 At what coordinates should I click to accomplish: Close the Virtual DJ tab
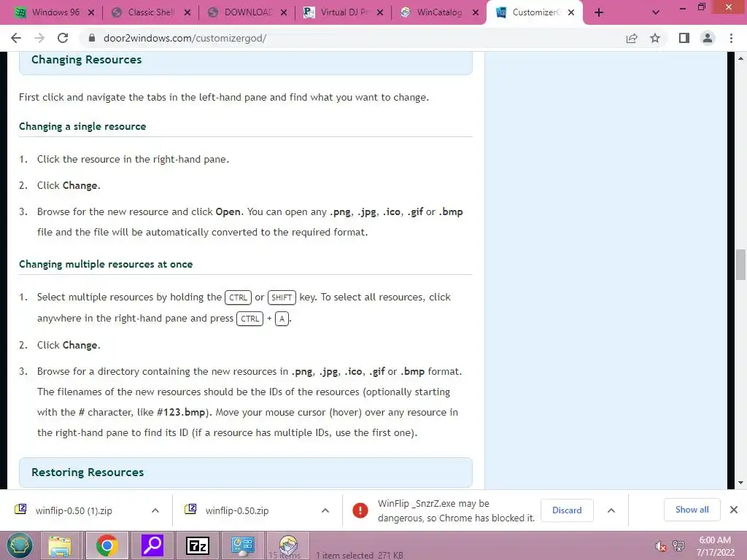379,13
